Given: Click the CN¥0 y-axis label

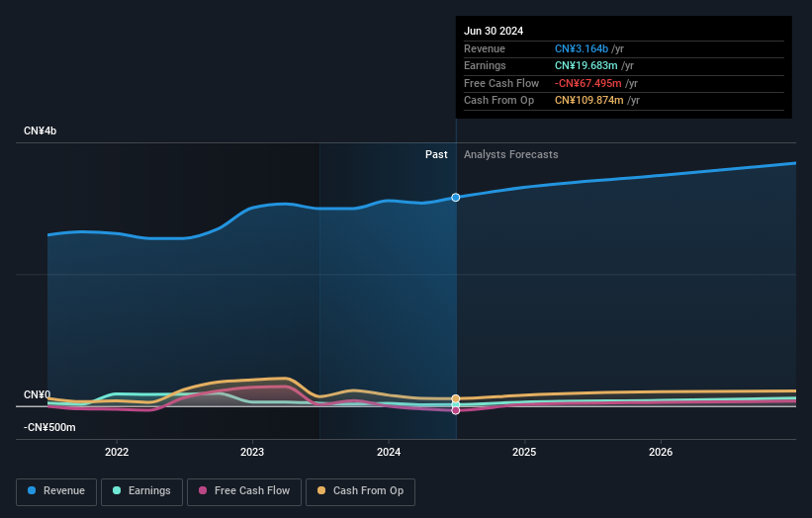Looking at the screenshot, I should (x=38, y=394).
